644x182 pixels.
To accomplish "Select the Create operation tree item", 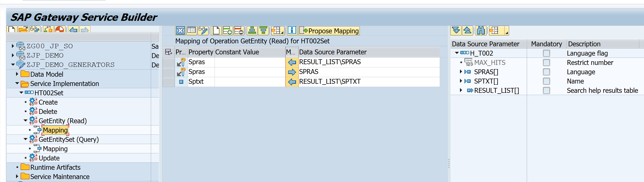I will click(48, 102).
